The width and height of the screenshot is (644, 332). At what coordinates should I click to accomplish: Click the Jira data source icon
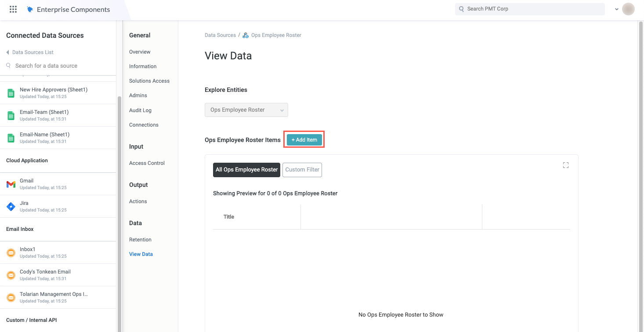click(x=11, y=206)
